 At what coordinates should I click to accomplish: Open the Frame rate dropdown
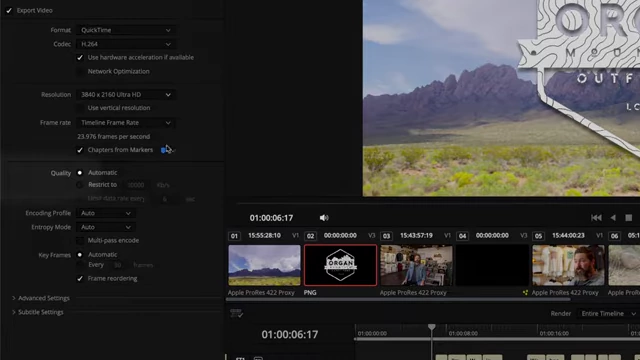[125, 123]
